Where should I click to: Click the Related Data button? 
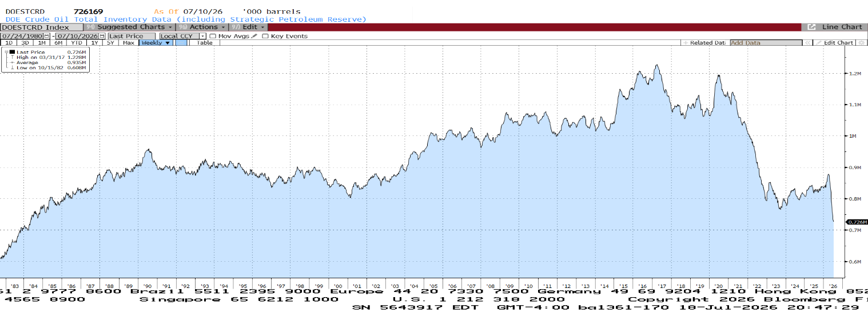tap(705, 43)
